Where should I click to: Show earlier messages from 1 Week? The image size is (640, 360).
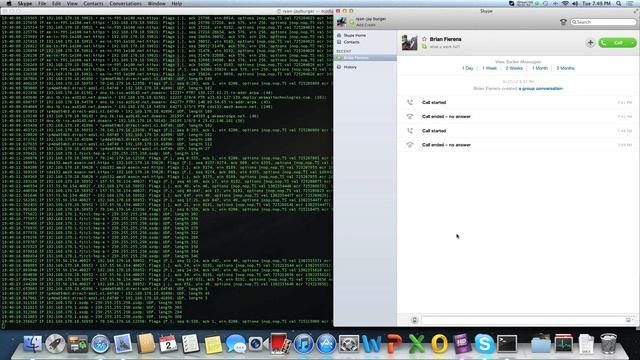click(x=489, y=68)
